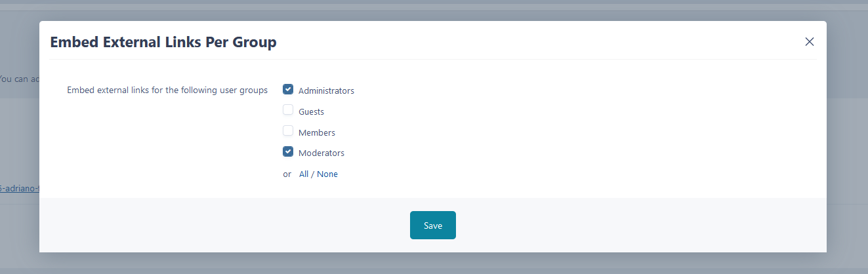Open the partially hidden adriano link
Screen dimensions: 868x274
click(x=20, y=189)
